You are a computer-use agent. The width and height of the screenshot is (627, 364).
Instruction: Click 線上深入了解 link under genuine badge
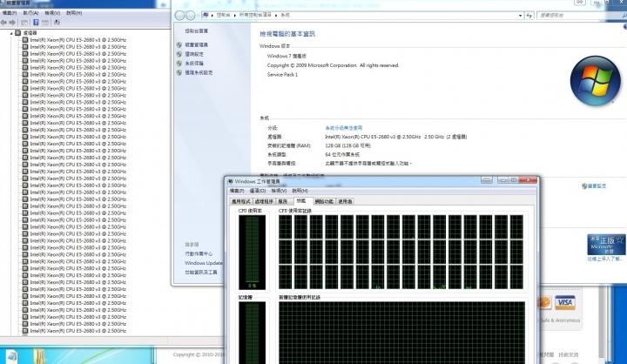point(605,259)
